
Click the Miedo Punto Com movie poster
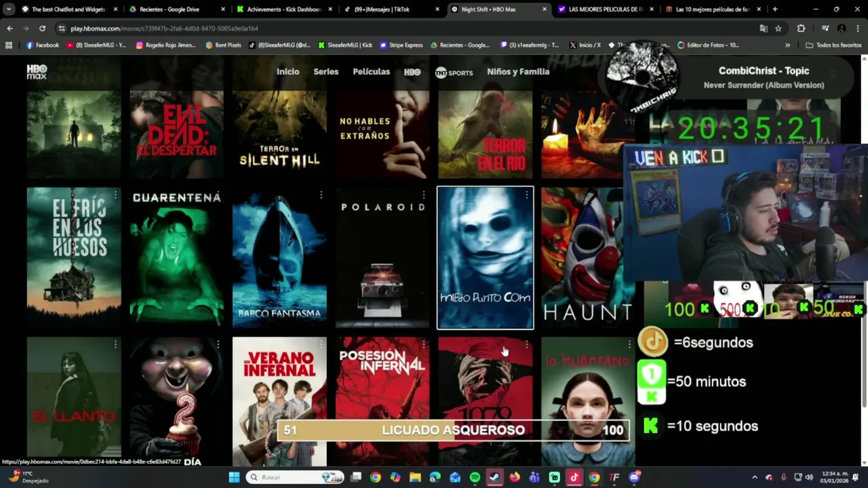(486, 258)
